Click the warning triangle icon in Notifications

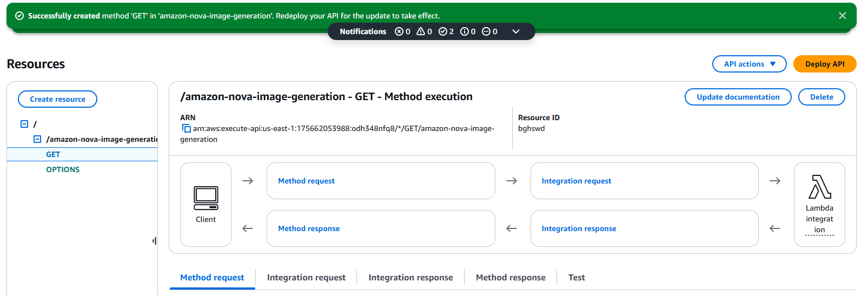point(421,31)
